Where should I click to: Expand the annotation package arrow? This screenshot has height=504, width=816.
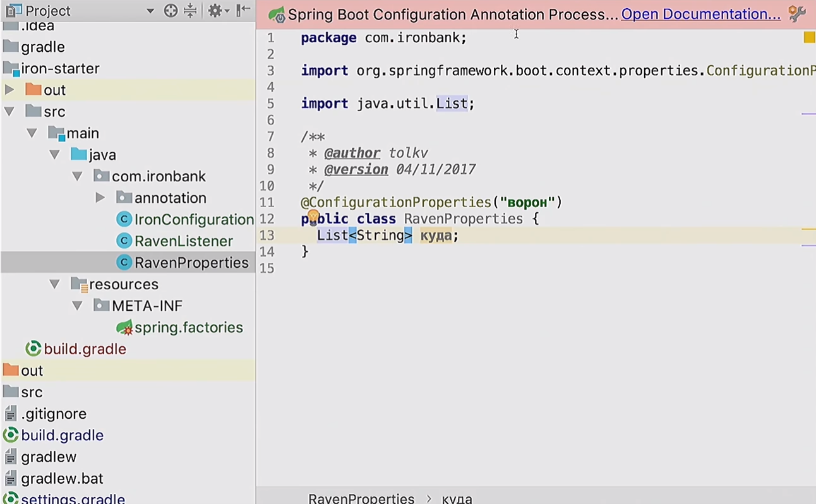[100, 198]
